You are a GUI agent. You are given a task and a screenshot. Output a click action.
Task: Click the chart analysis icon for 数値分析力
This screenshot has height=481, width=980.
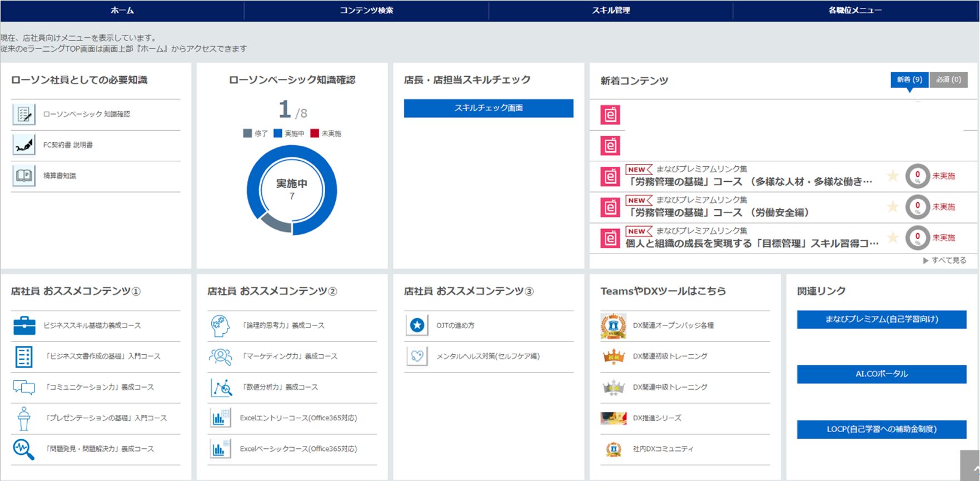click(221, 388)
